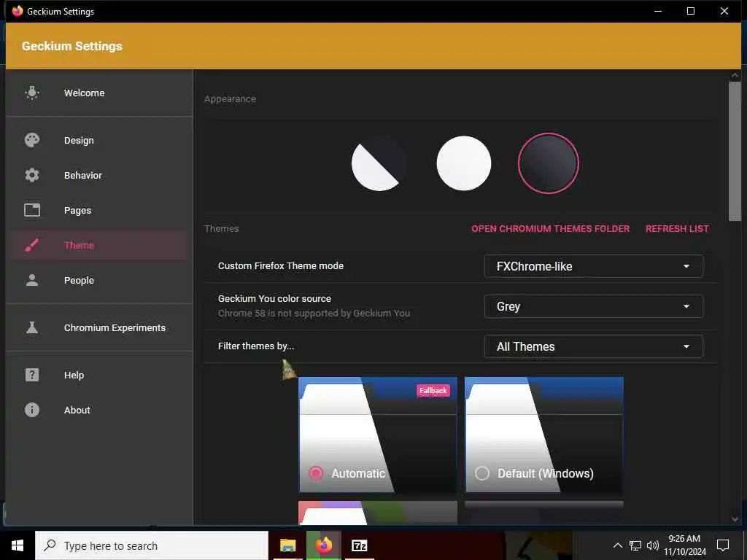This screenshot has width=747, height=560.
Task: Open the notification center icon
Action: [723, 545]
